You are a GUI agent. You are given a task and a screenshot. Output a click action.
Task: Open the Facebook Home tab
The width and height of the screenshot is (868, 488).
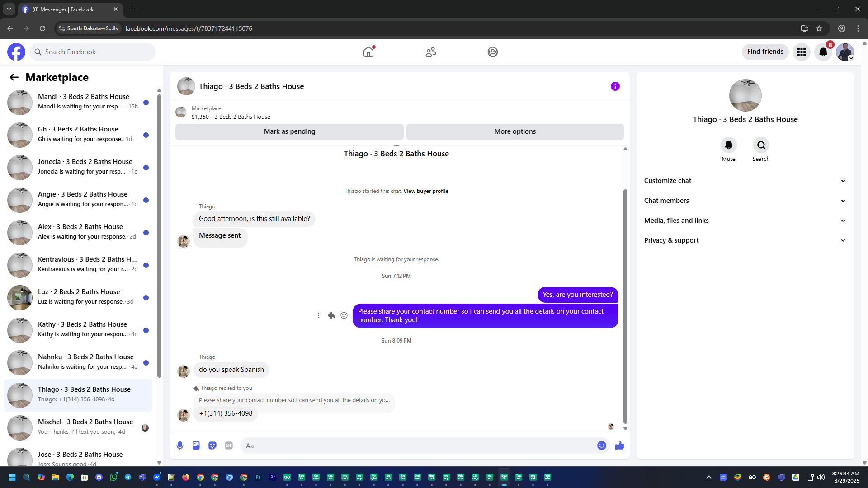tap(368, 52)
